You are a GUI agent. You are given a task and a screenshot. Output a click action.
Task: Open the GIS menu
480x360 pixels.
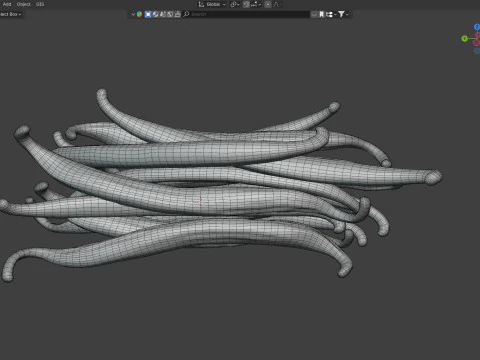[40, 4]
